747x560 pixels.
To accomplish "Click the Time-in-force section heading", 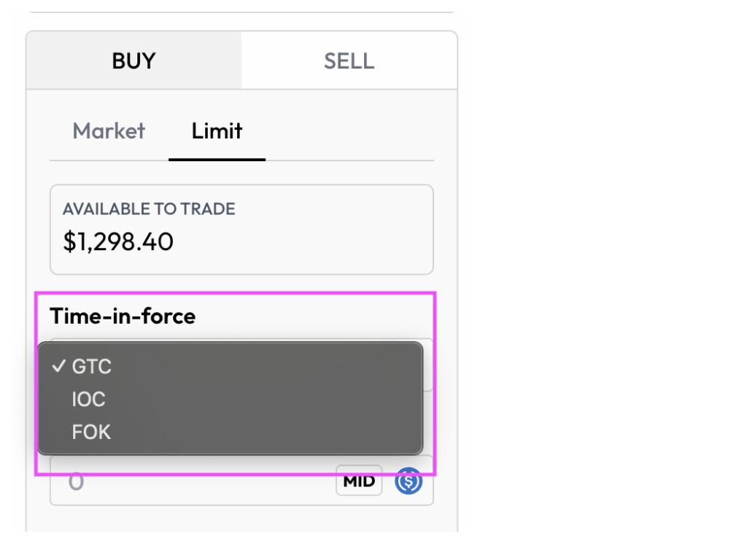I will (122, 316).
